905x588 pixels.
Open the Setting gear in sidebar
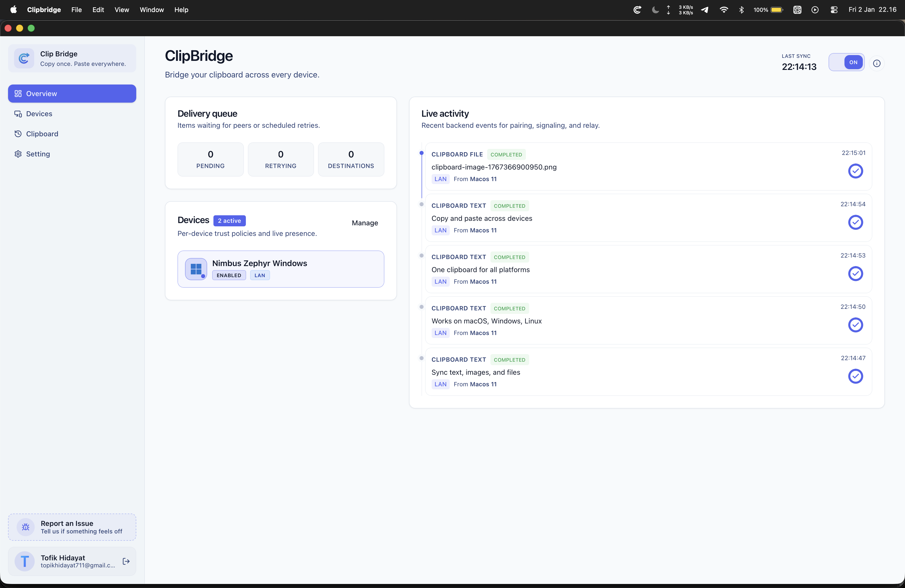[18, 154]
